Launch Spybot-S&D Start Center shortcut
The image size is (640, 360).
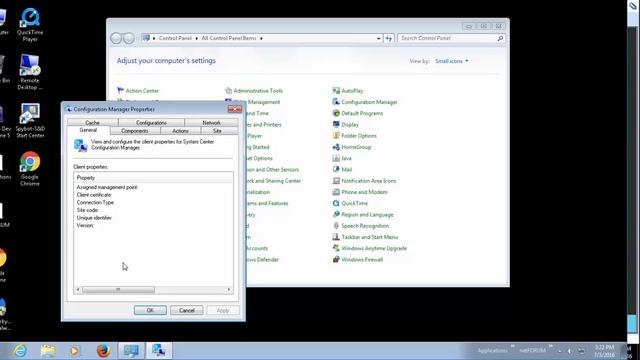coord(30,120)
